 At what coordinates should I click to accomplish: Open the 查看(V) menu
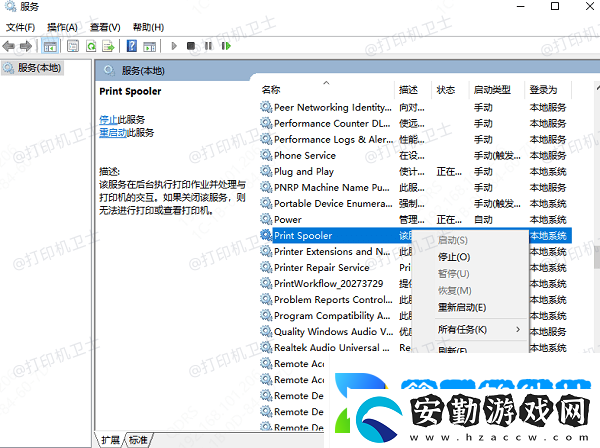tap(105, 27)
